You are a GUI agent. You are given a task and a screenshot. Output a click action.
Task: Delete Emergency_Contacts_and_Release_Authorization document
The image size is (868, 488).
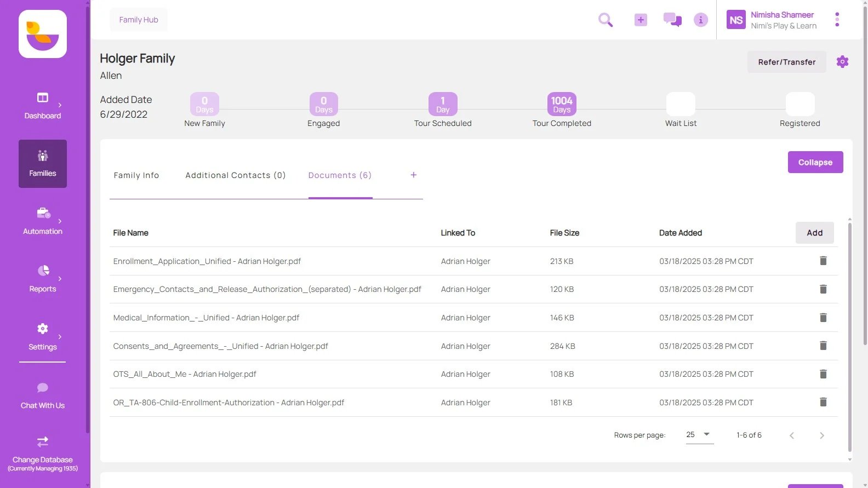tap(823, 289)
